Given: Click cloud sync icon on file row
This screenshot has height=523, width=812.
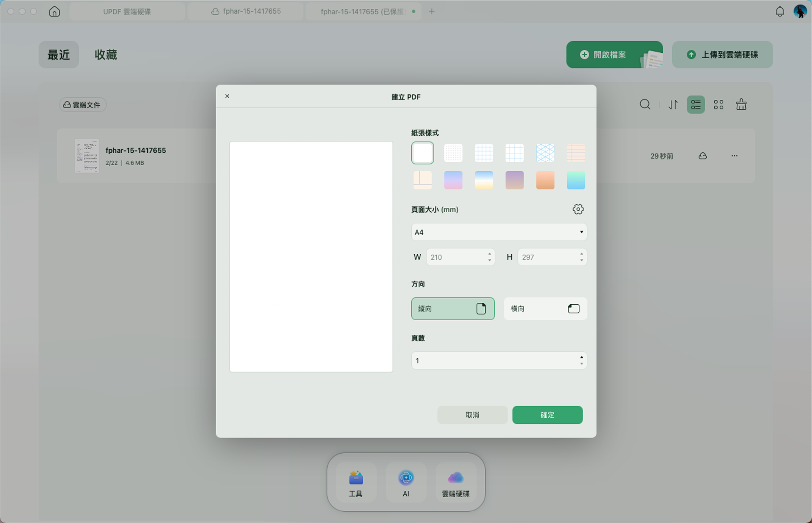Looking at the screenshot, I should pos(703,156).
